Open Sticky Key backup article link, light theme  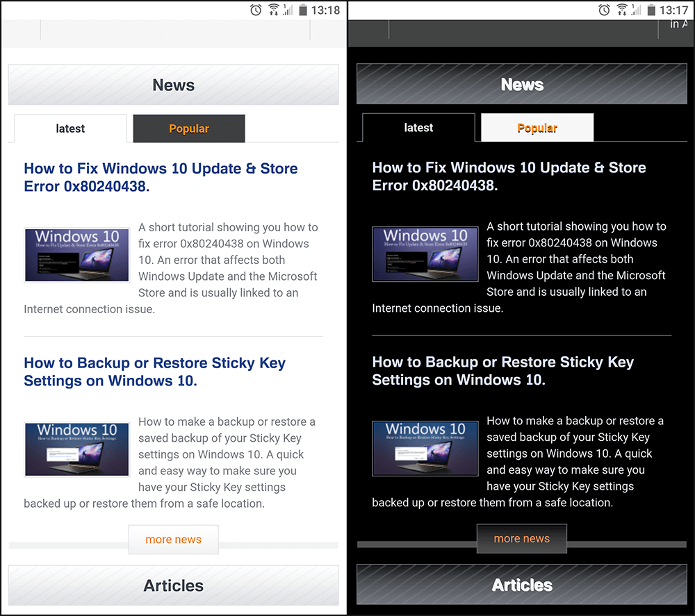(x=155, y=372)
